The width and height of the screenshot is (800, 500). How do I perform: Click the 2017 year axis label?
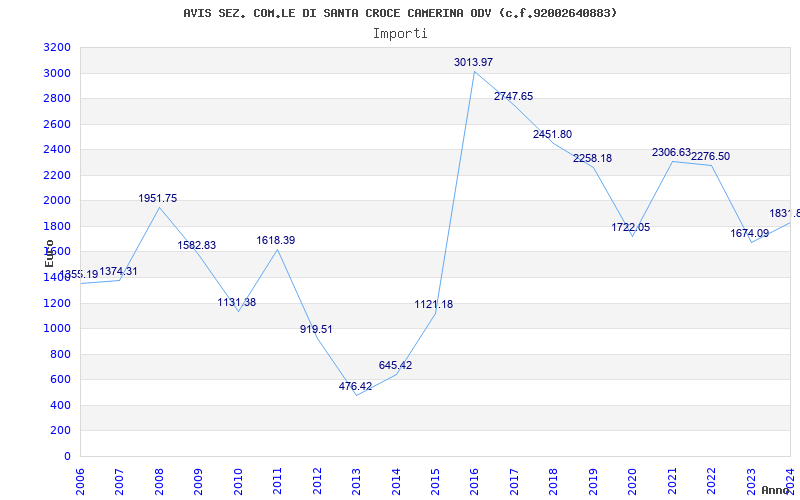point(514,482)
